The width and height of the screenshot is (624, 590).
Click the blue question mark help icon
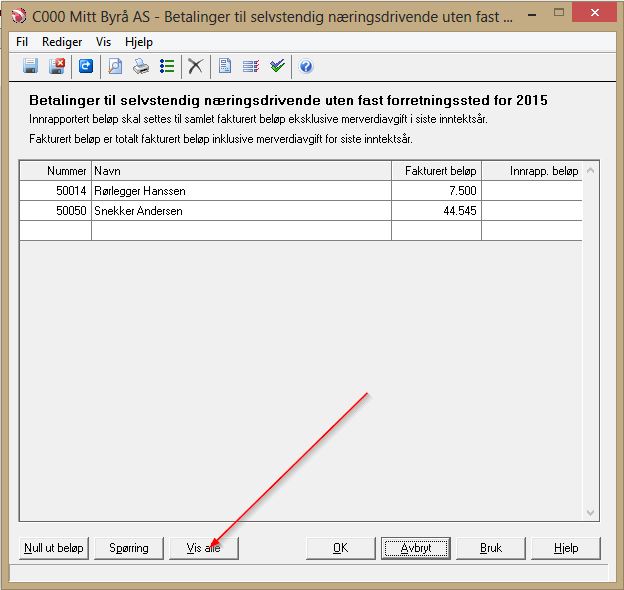pyautogui.click(x=306, y=66)
